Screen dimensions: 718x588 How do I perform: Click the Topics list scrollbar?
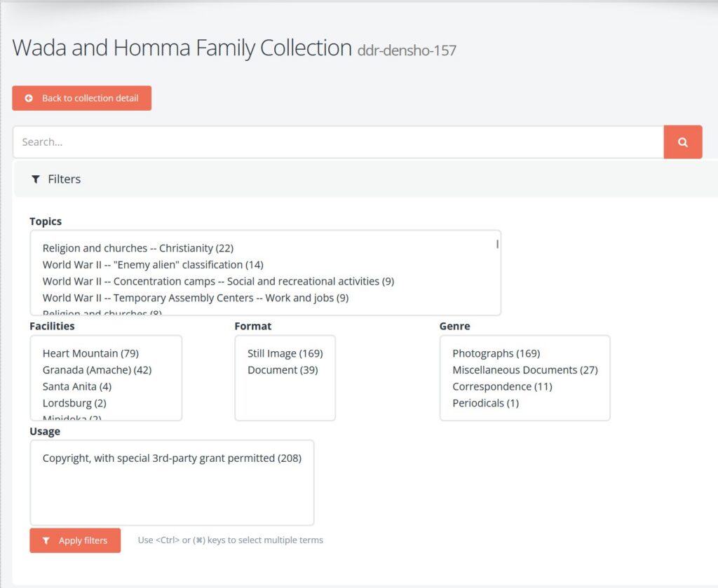tap(496, 245)
